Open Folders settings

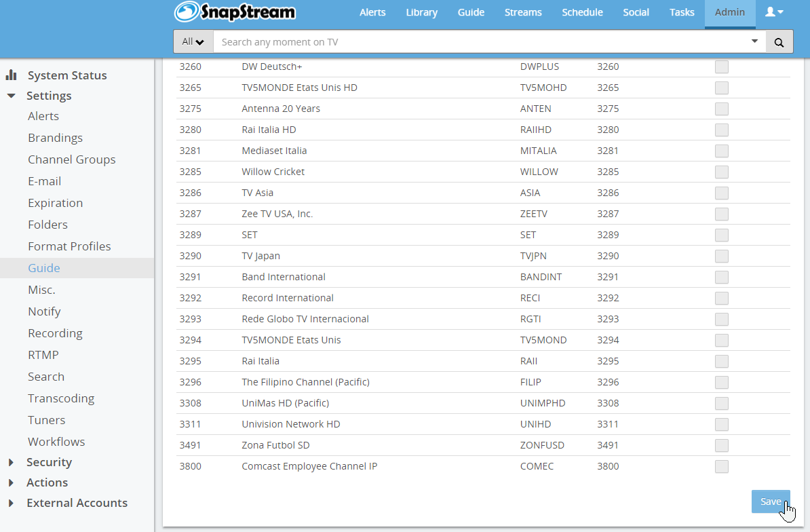tap(47, 225)
